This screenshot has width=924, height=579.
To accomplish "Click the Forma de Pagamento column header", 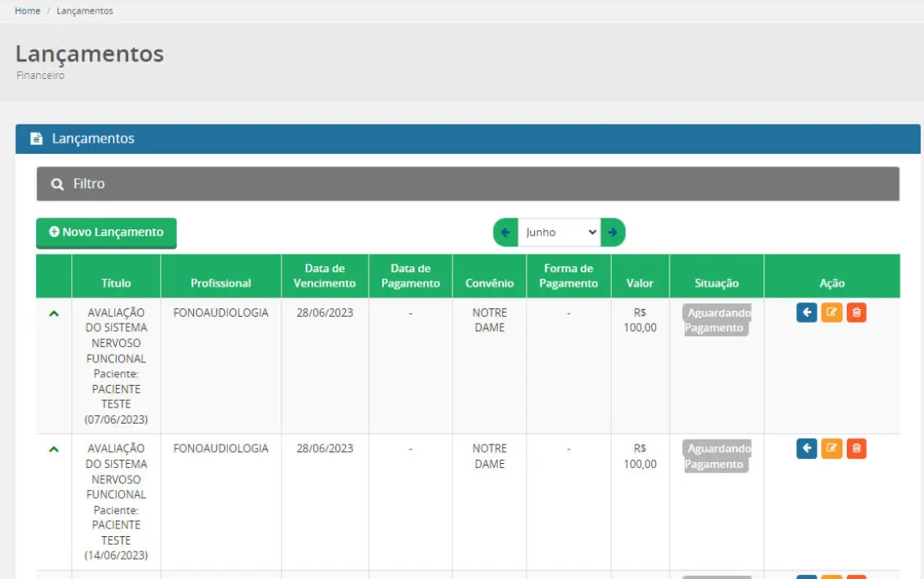I will click(569, 276).
